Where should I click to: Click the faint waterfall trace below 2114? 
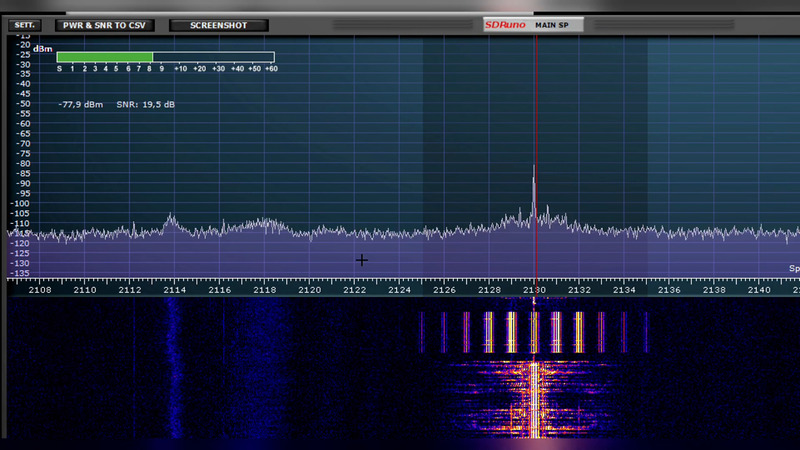172,370
